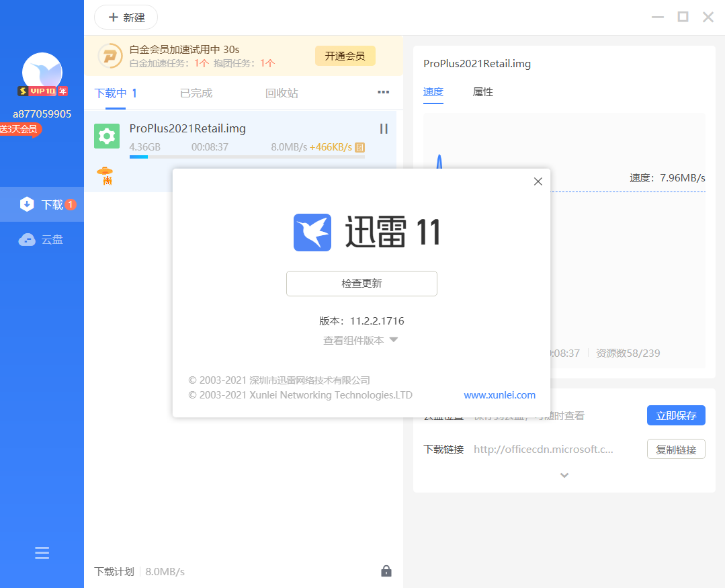This screenshot has height=588, width=725.
Task: Switch to the 回收站 tab
Action: 282,93
